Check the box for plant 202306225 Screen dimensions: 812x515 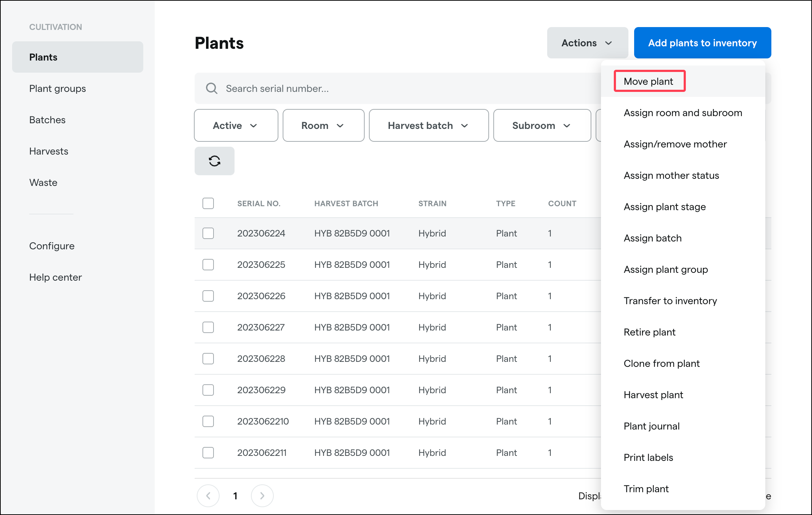pyautogui.click(x=208, y=265)
